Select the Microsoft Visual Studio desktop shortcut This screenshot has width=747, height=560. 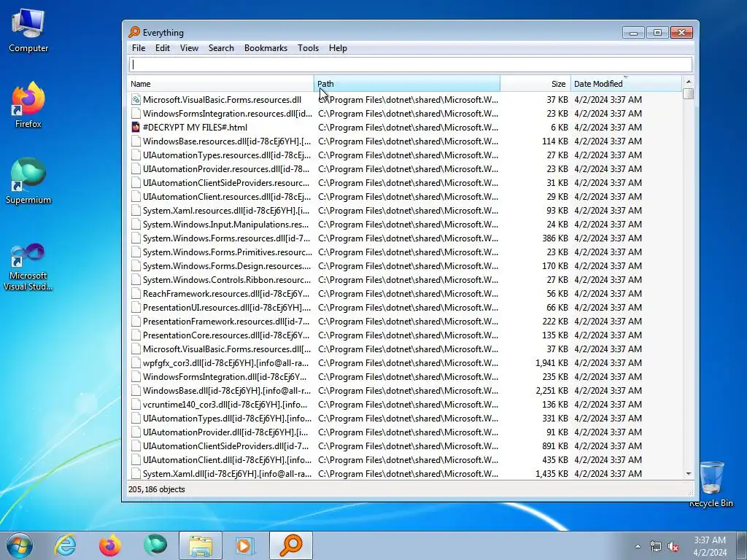[28, 267]
